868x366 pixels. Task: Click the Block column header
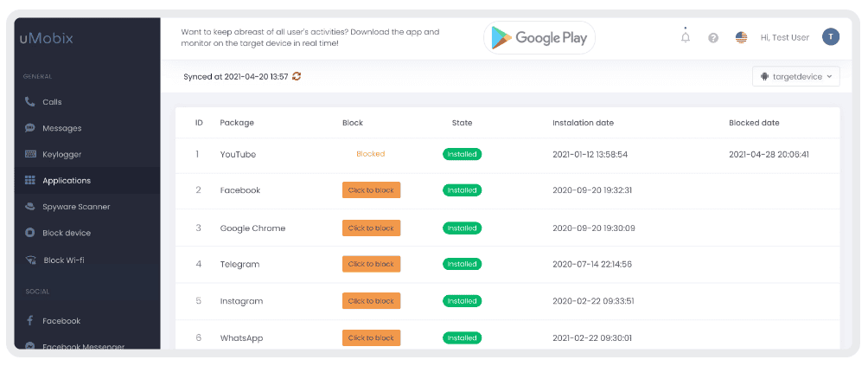coord(353,123)
